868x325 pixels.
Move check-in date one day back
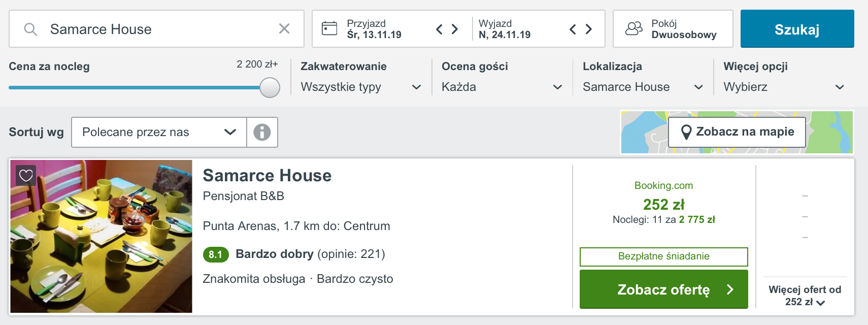click(x=440, y=29)
